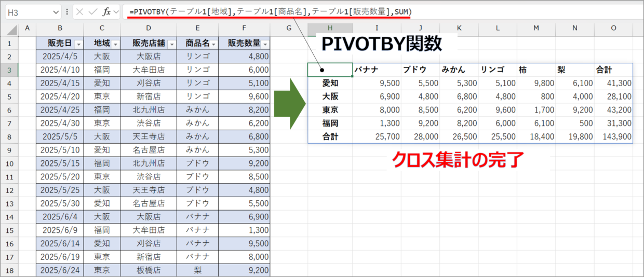Open the 販売日 column filter dropdown
This screenshot has width=644, height=277.
78,44
